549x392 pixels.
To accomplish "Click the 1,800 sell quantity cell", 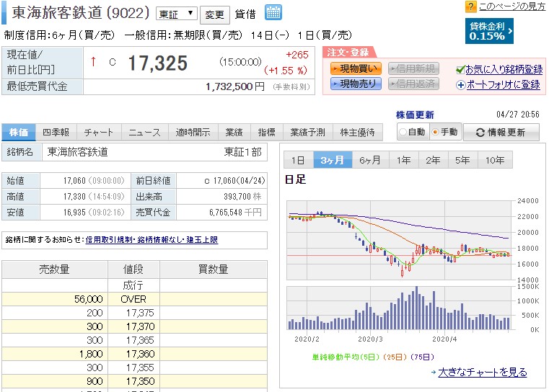I will pyautogui.click(x=55, y=354).
